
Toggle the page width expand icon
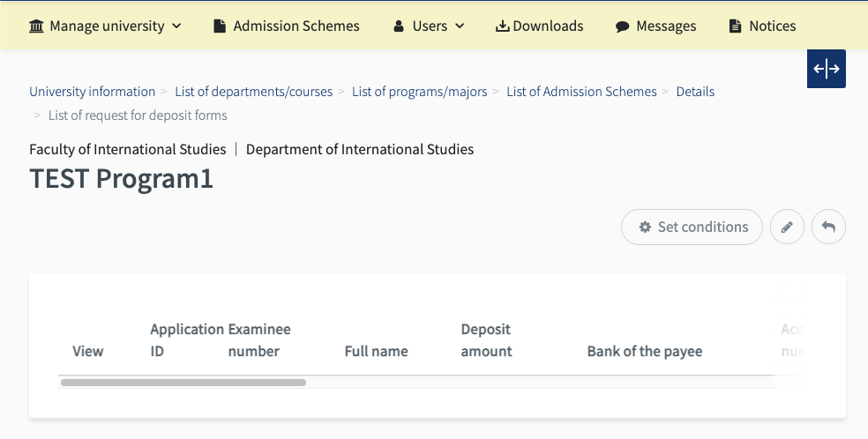click(x=827, y=70)
